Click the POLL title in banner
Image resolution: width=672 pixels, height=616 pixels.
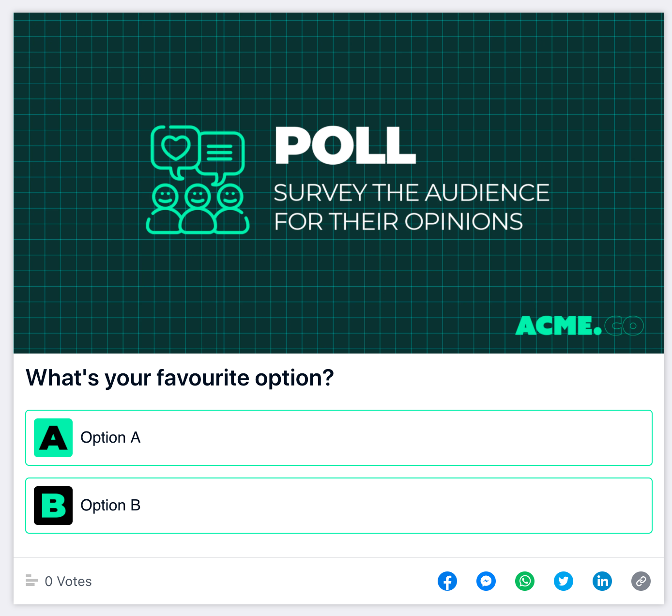pyautogui.click(x=346, y=145)
